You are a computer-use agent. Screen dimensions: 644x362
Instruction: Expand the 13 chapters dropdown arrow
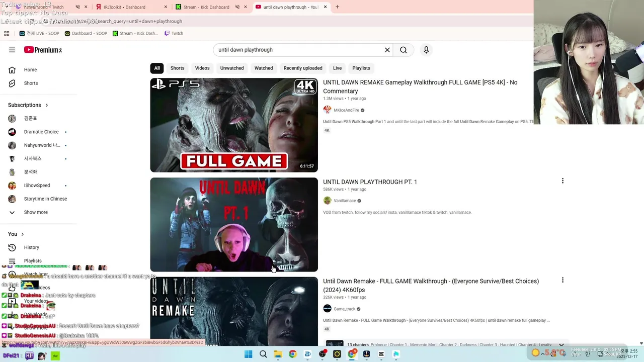pos(561,345)
